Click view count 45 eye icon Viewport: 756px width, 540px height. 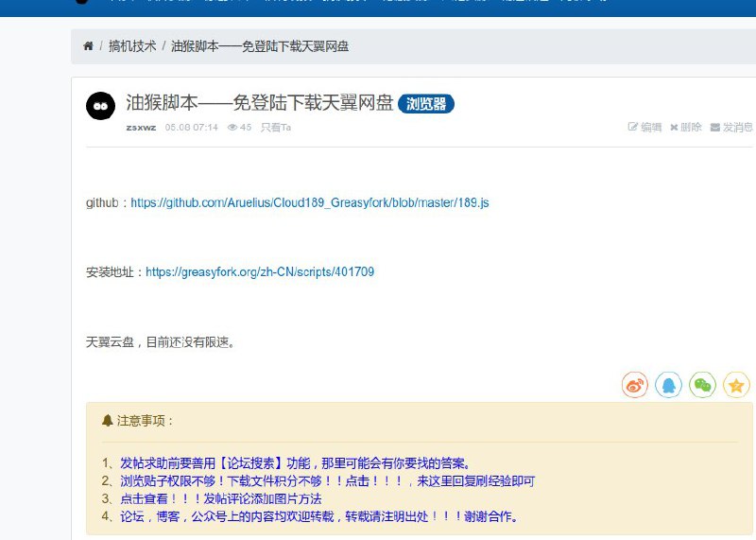pos(240,128)
